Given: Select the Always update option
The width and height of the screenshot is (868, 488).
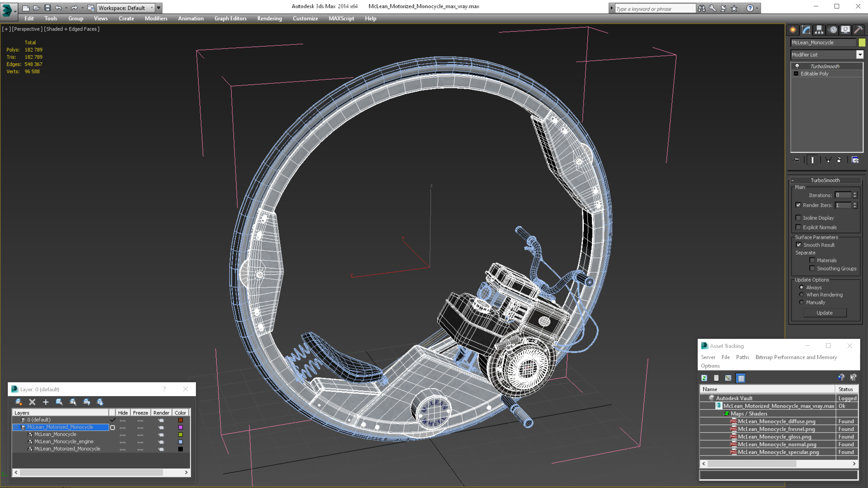Looking at the screenshot, I should pos(801,287).
